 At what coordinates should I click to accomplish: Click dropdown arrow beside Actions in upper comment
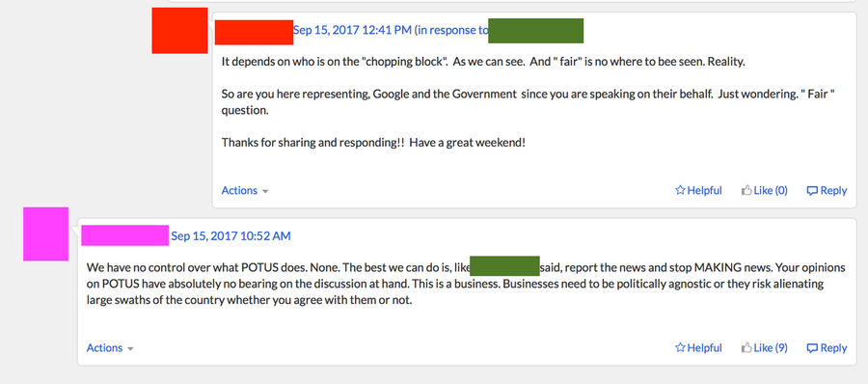265,191
